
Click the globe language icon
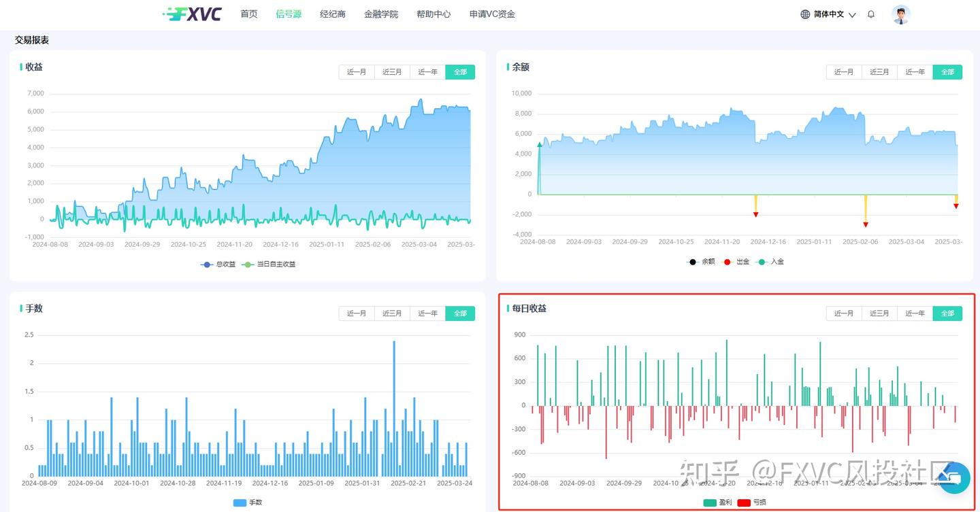coord(805,14)
